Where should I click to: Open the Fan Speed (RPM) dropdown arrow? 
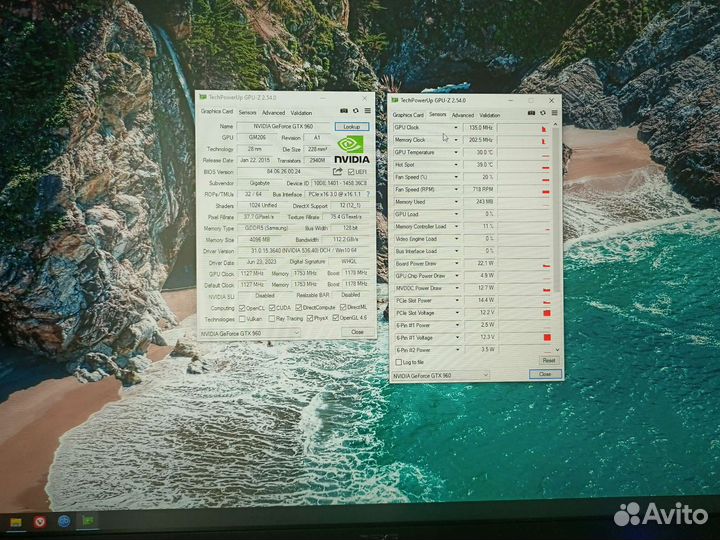point(456,189)
